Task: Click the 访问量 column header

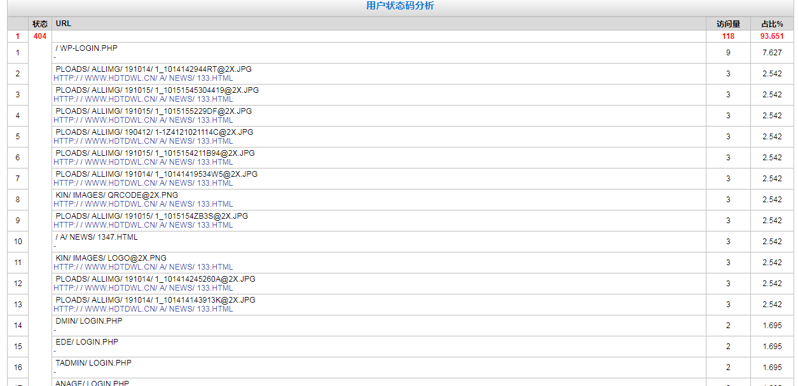Action: click(728, 24)
